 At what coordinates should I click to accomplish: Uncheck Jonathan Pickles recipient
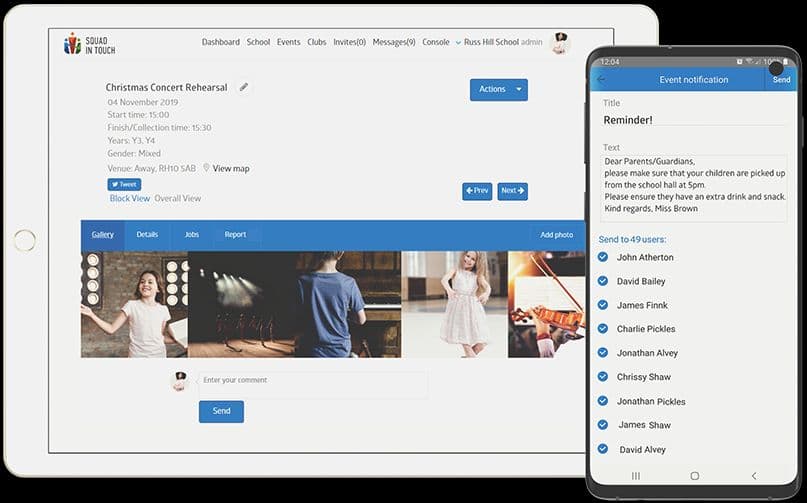coord(603,401)
